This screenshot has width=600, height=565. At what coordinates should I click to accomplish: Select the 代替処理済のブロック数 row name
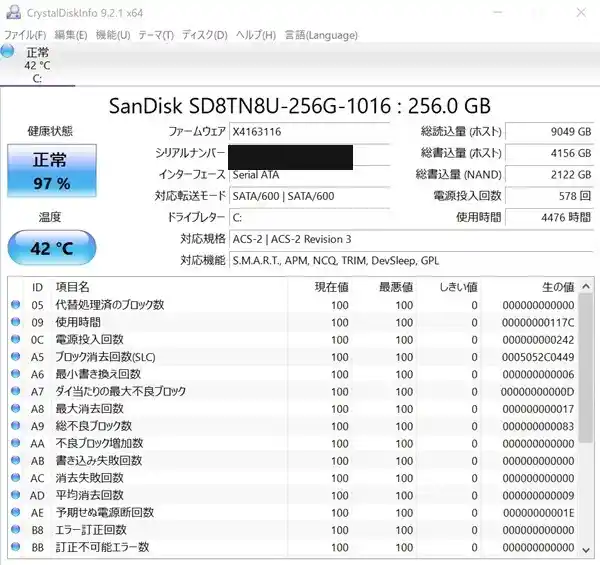(110, 305)
